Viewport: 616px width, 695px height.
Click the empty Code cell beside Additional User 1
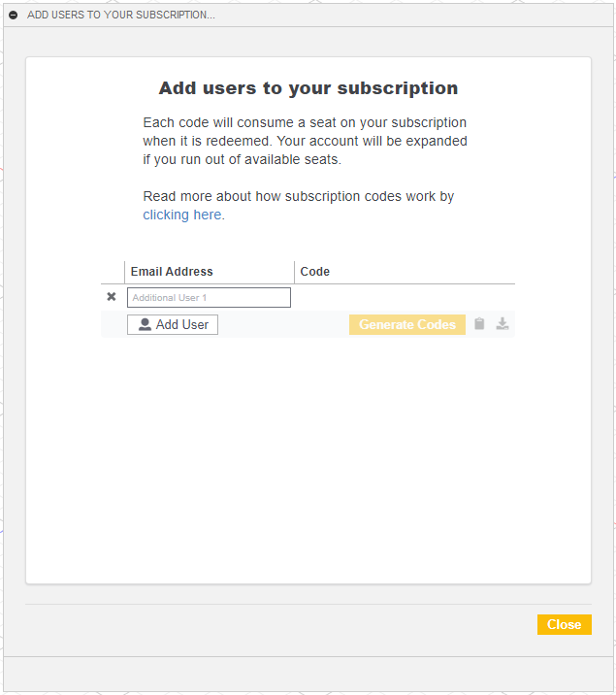click(x=403, y=297)
